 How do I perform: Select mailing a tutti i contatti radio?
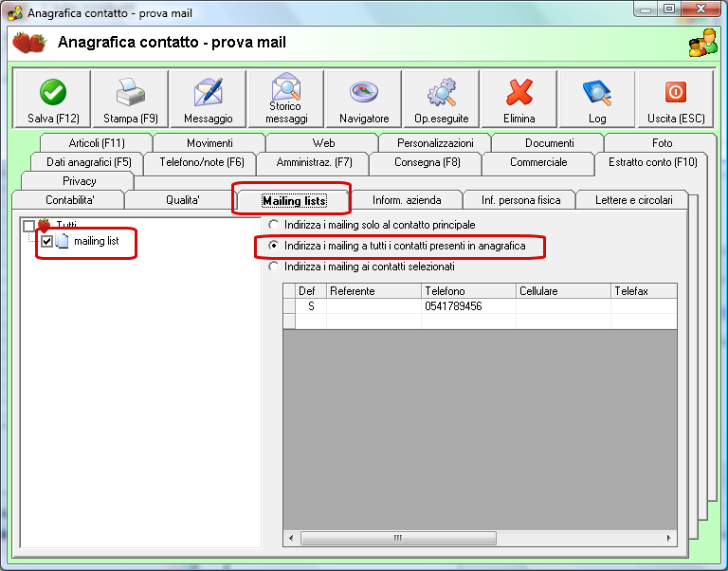273,246
